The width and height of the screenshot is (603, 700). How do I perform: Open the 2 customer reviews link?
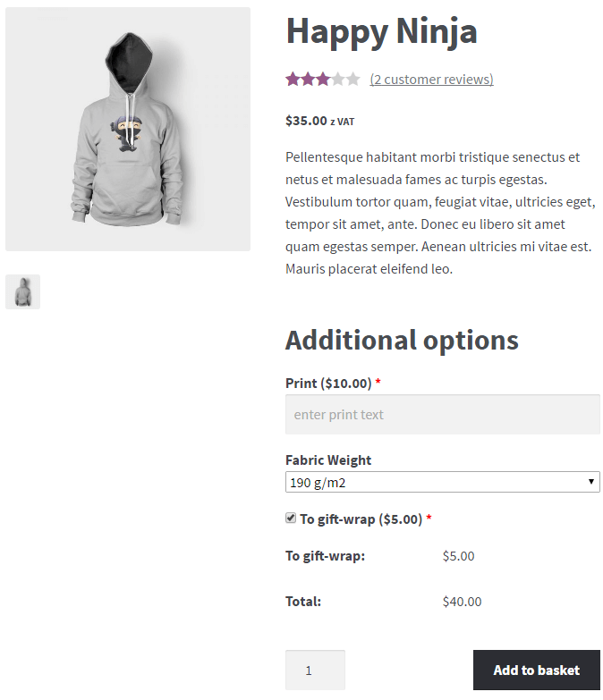click(x=431, y=80)
